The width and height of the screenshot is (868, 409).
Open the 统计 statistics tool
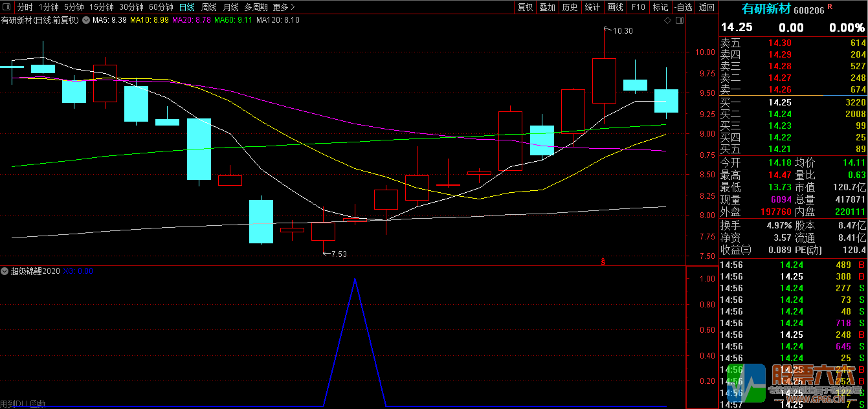click(592, 7)
